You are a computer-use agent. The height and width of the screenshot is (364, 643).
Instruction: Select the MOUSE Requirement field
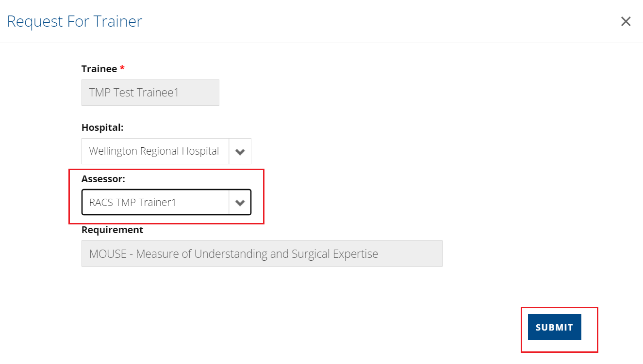262,253
